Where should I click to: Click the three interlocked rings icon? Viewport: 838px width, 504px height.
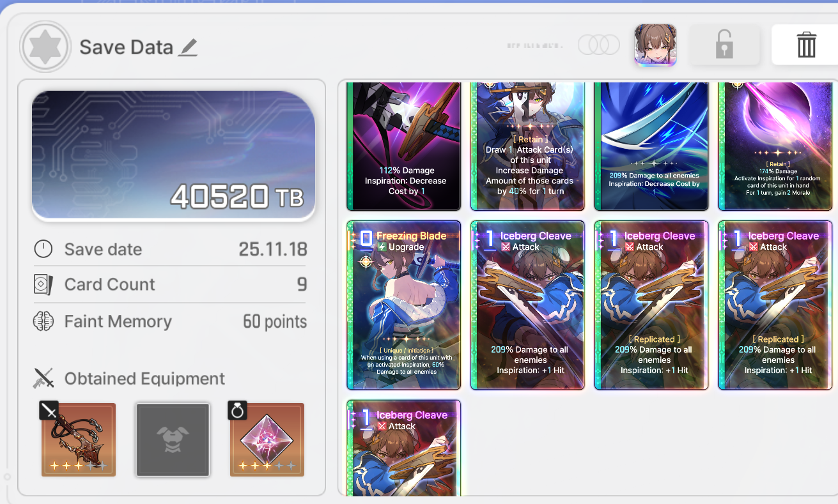(599, 45)
